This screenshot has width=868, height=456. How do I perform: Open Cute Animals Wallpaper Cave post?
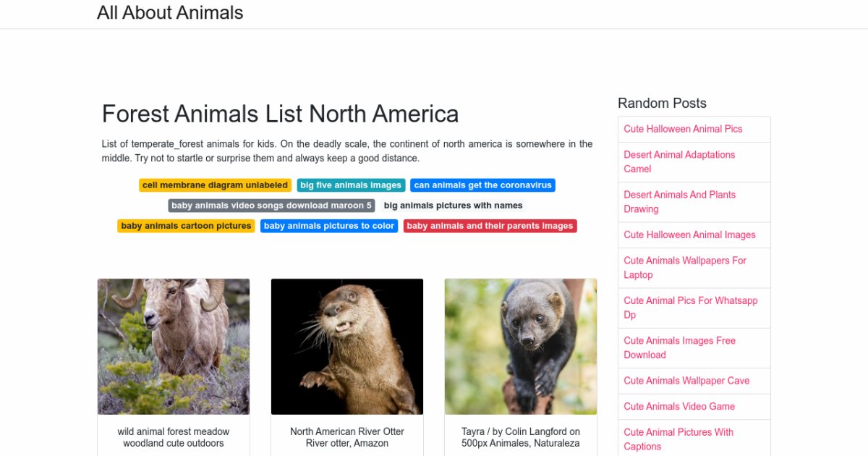686,381
